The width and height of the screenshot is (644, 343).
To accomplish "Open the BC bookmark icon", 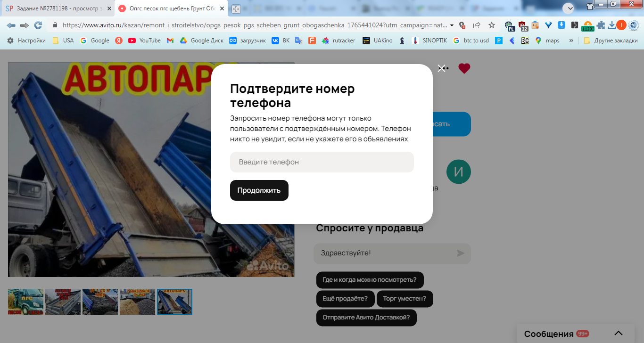I will coord(525,41).
